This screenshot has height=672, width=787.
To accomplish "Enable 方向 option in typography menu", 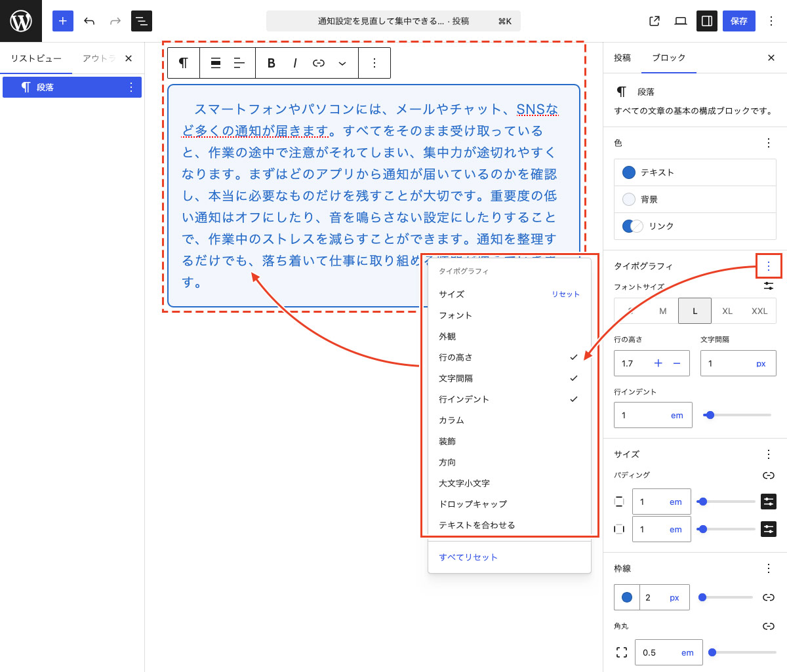I will tap(510, 462).
